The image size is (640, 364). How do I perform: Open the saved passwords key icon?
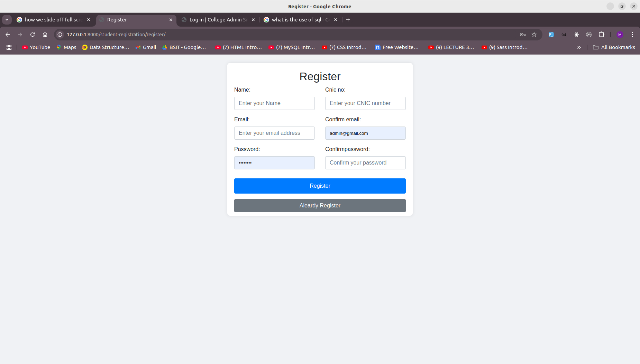pos(523,35)
